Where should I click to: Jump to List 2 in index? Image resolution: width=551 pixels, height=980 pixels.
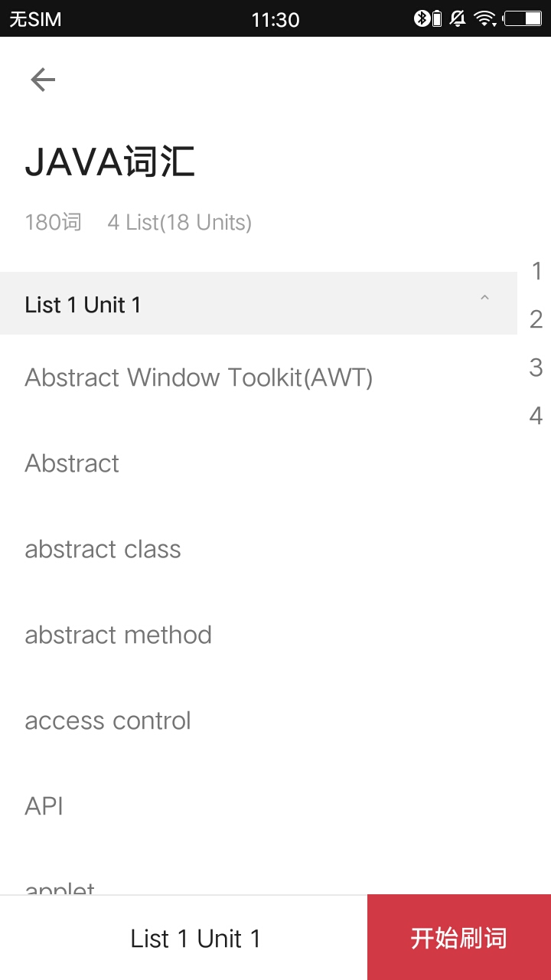pyautogui.click(x=536, y=319)
